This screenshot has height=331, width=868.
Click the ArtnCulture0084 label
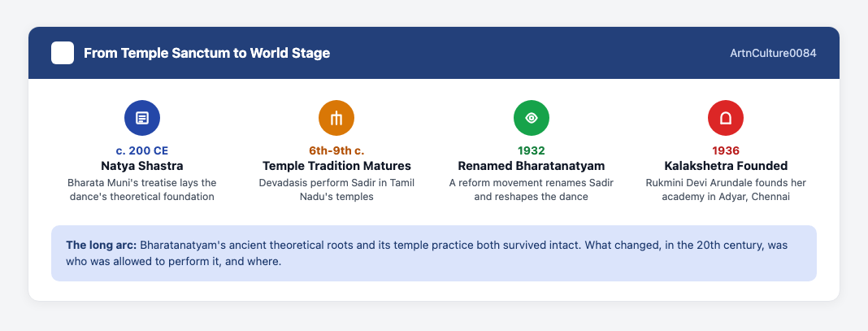[x=774, y=53]
